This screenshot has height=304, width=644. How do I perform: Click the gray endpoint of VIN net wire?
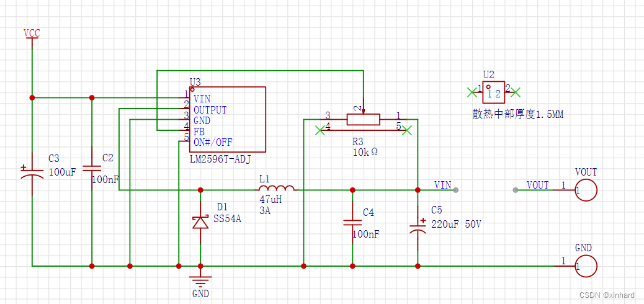coord(456,190)
